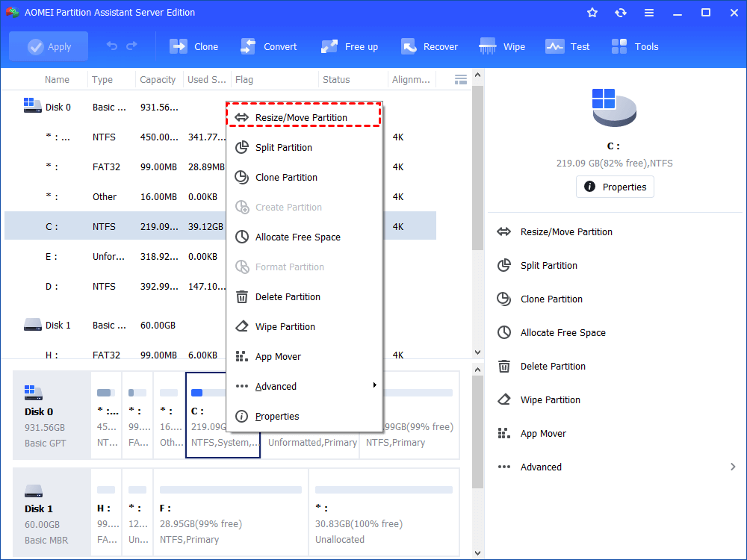Select Disk 0 block in disk map
The width and height of the screenshot is (747, 560).
(x=52, y=415)
